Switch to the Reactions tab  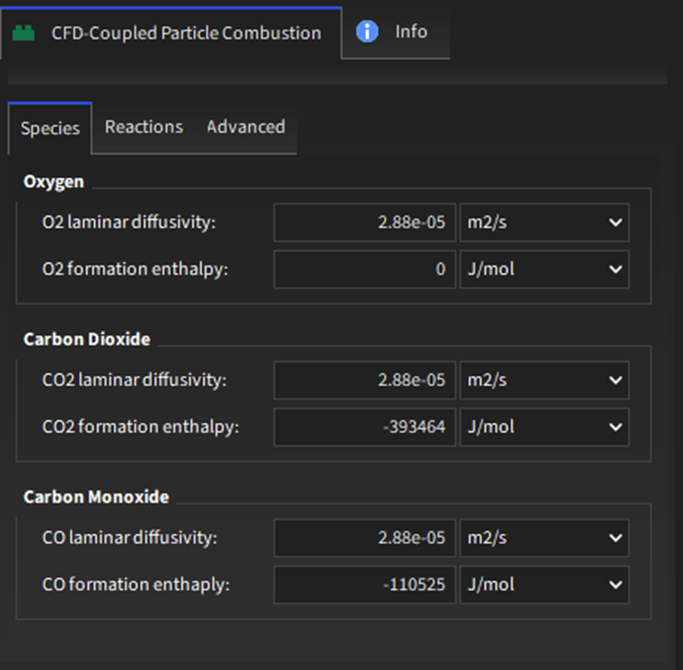144,127
